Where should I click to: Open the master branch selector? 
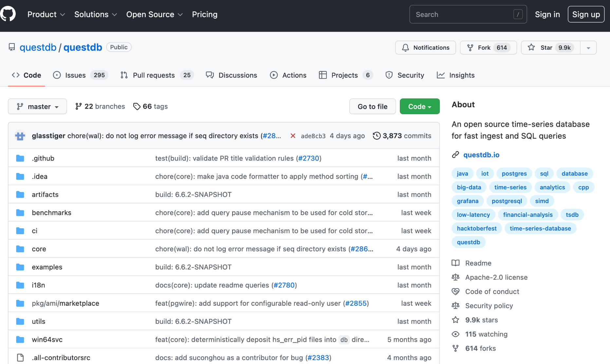coord(37,106)
